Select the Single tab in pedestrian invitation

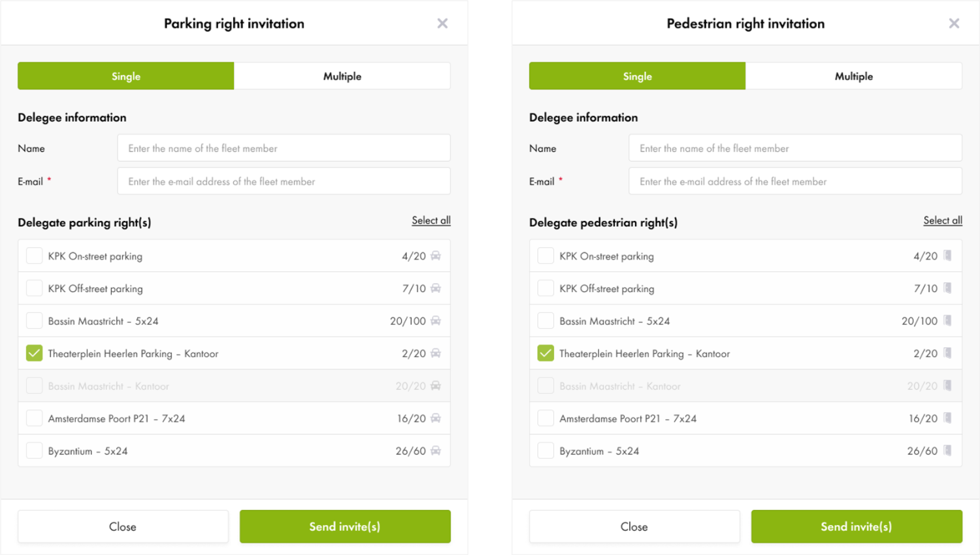pos(637,76)
